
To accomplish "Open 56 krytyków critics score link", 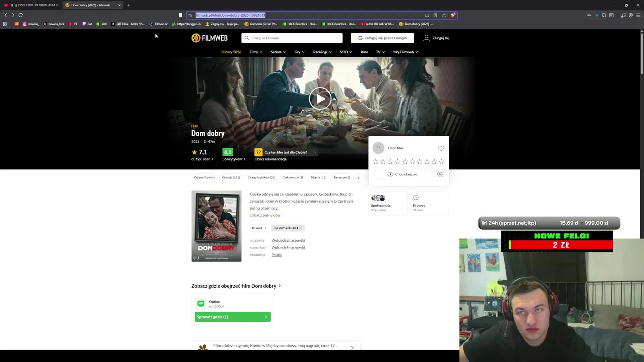I will click(234, 159).
